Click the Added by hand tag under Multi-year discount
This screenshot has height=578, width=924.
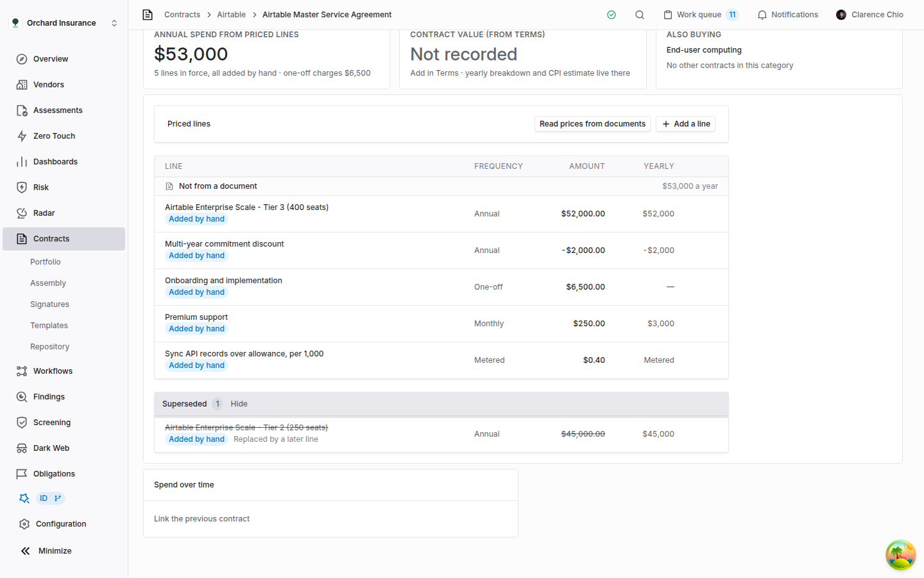196,256
